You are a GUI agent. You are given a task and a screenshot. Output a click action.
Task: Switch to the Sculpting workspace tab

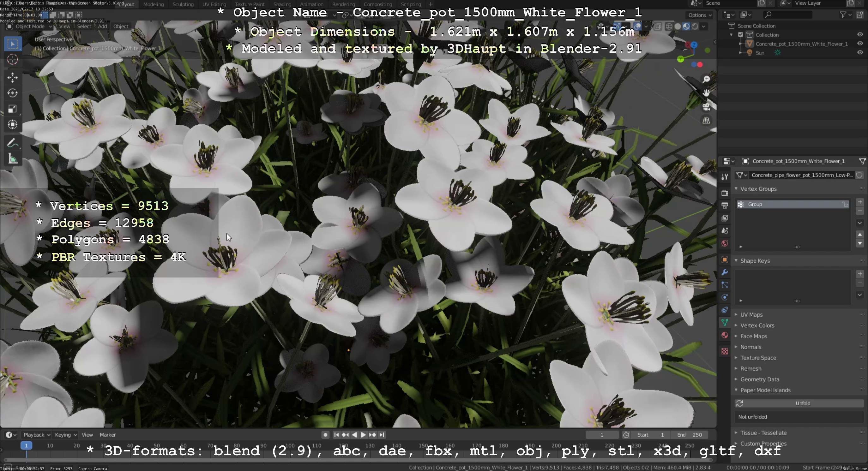click(183, 4)
